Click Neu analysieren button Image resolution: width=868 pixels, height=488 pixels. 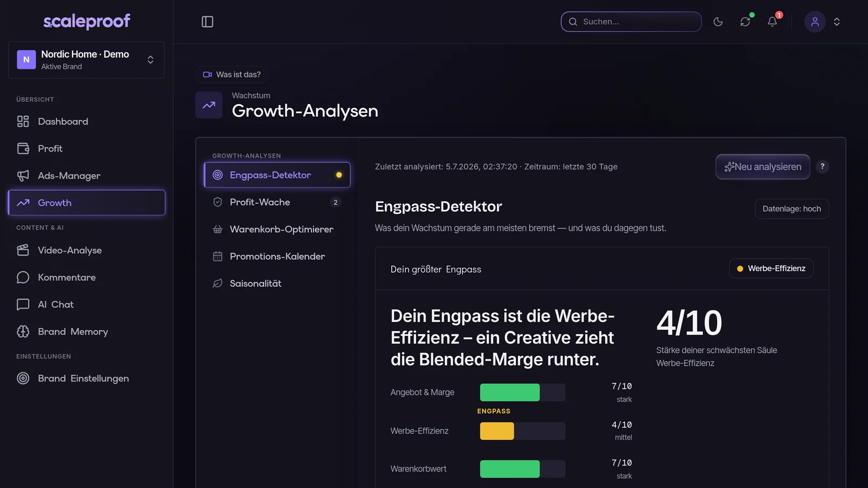763,167
